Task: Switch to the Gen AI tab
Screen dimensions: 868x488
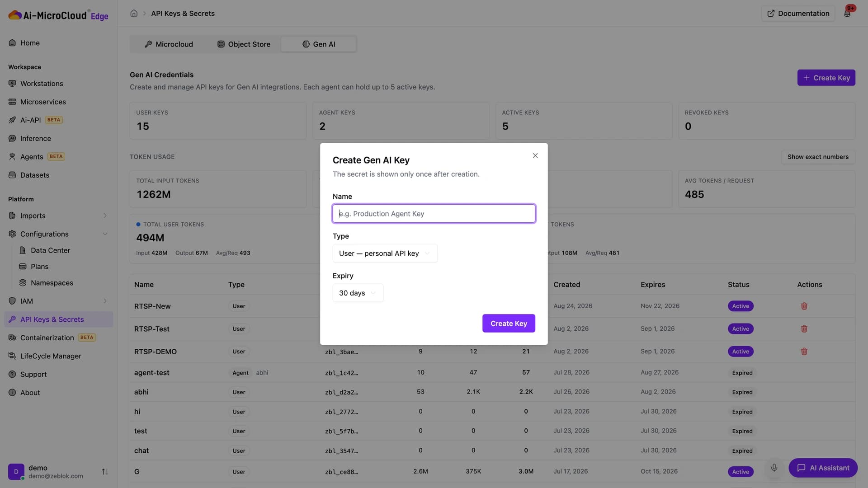Action: (319, 44)
